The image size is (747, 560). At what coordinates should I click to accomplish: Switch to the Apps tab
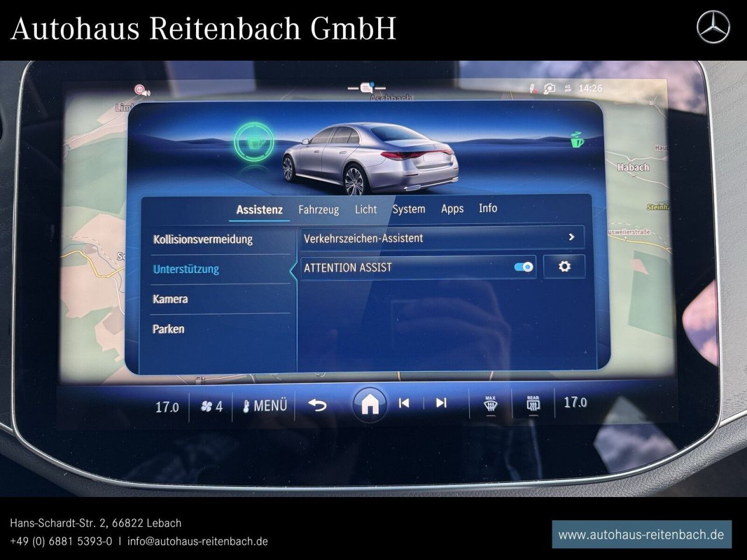[452, 208]
